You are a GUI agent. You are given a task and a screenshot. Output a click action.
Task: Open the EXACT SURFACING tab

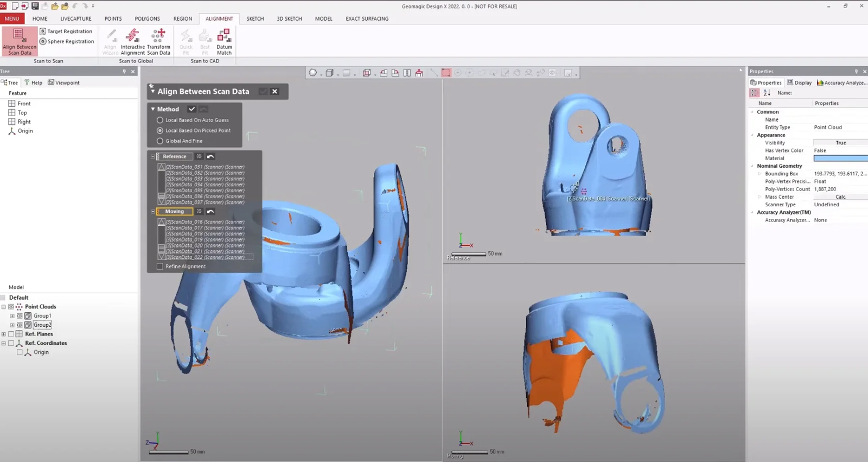coord(367,18)
